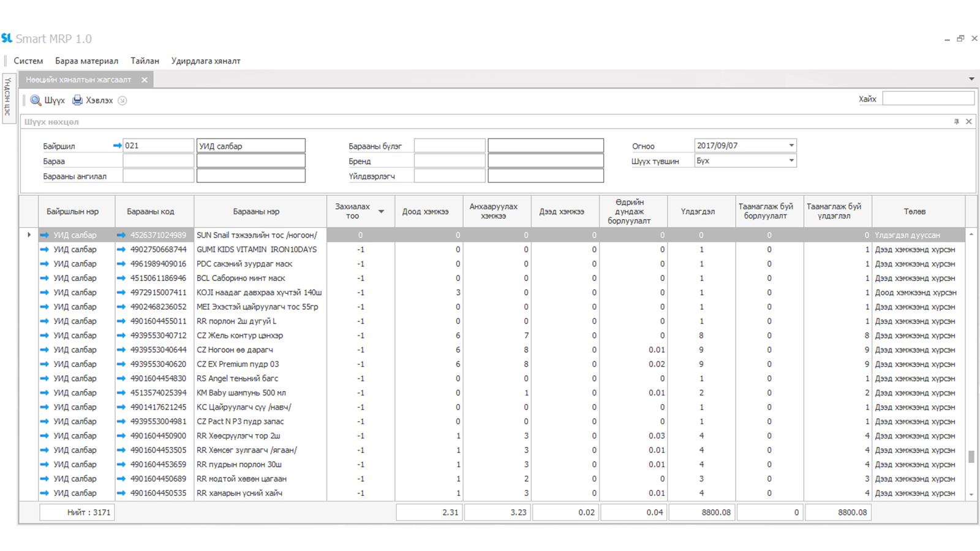Click item code arrow icon for 4939553040712
The width and height of the screenshot is (980, 551).
tap(121, 335)
